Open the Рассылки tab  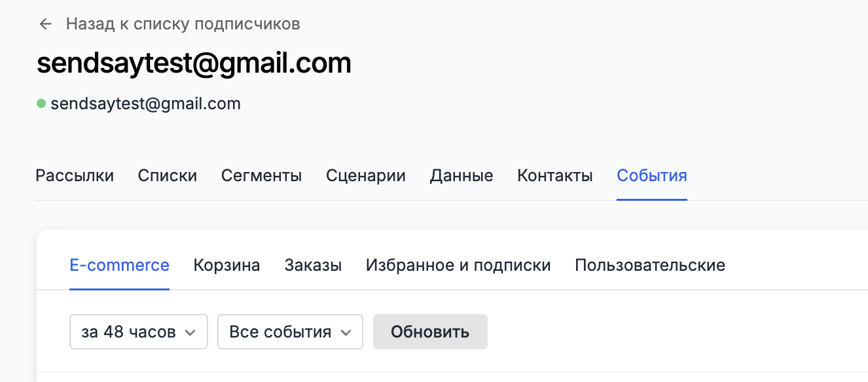pos(75,175)
